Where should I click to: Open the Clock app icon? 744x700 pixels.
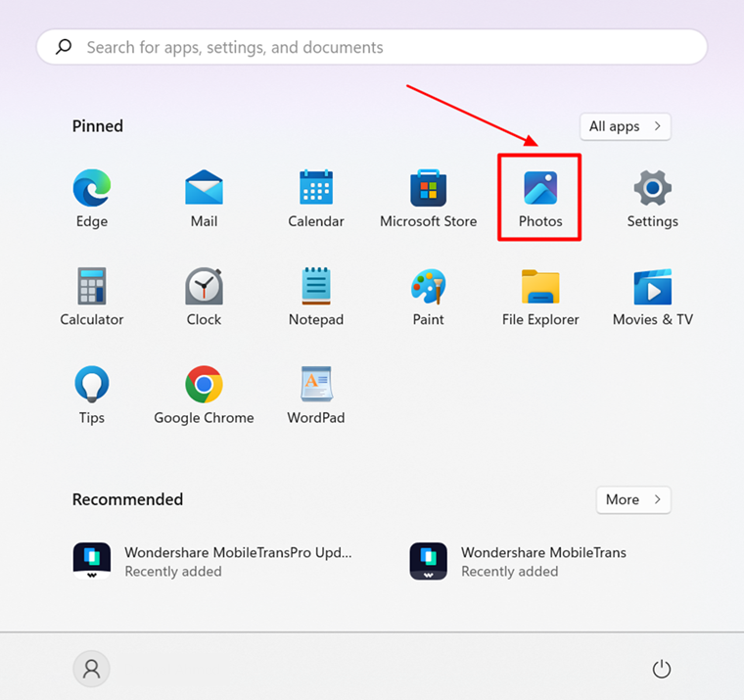(204, 286)
